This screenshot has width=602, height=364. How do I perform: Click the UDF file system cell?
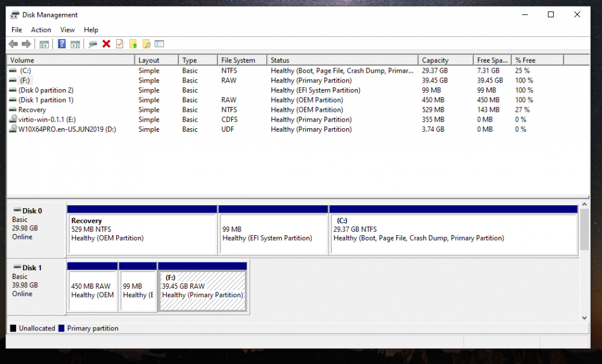pyautogui.click(x=228, y=129)
